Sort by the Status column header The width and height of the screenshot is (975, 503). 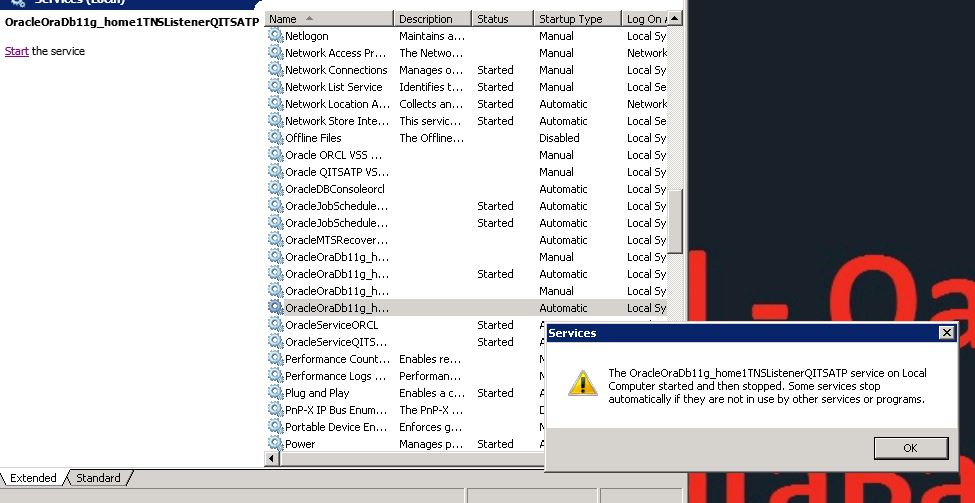[x=502, y=19]
